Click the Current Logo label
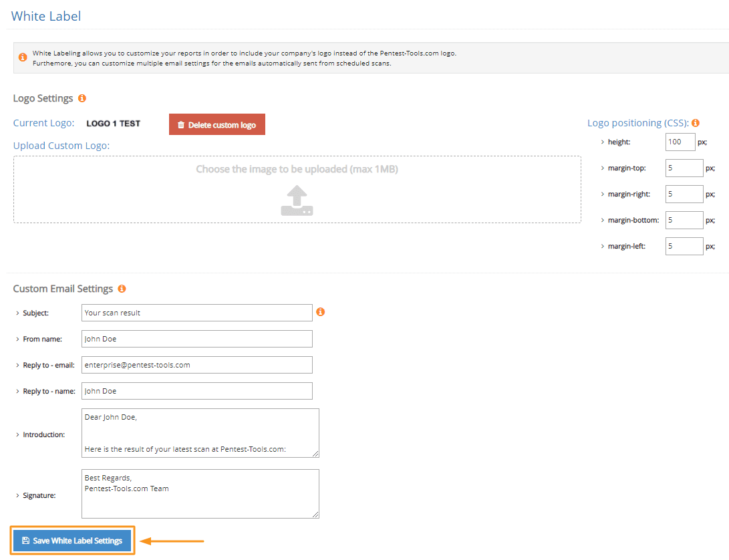The width and height of the screenshot is (729, 560). coord(43,123)
